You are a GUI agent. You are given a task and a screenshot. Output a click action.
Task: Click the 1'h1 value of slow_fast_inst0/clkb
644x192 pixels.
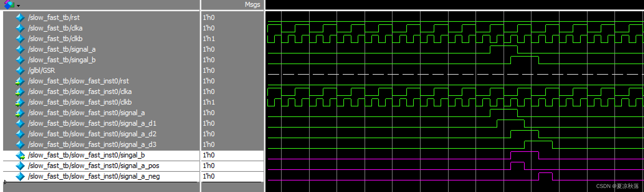tap(209, 102)
